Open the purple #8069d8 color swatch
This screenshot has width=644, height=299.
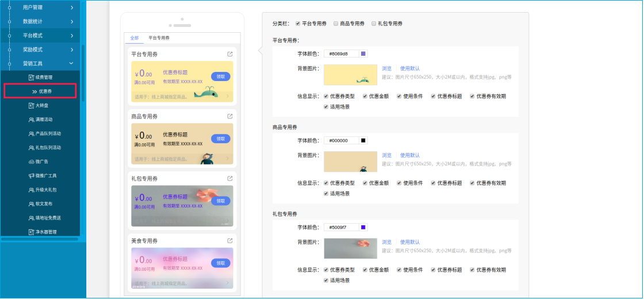363,53
